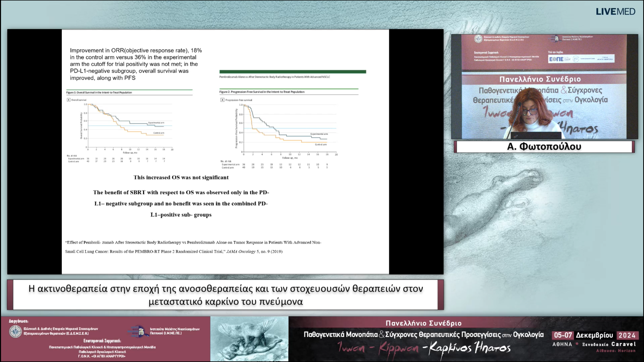Click 'Figure 2. Progression-Free Survival' caption
This screenshot has width=644, height=362.
pos(262,92)
